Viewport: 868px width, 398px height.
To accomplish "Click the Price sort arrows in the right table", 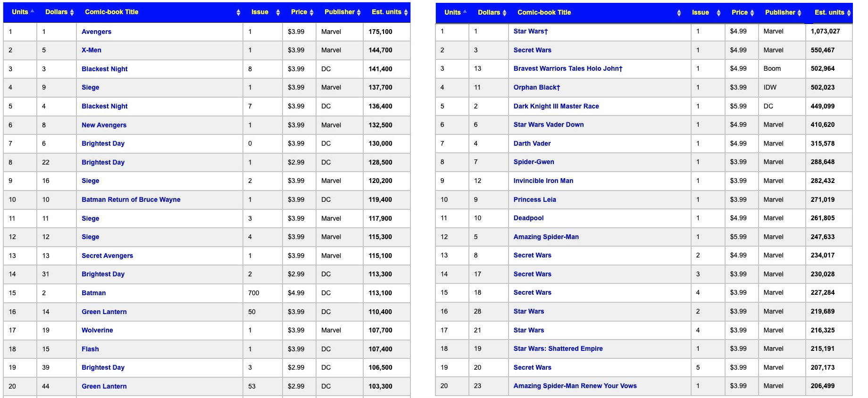I will [x=752, y=13].
